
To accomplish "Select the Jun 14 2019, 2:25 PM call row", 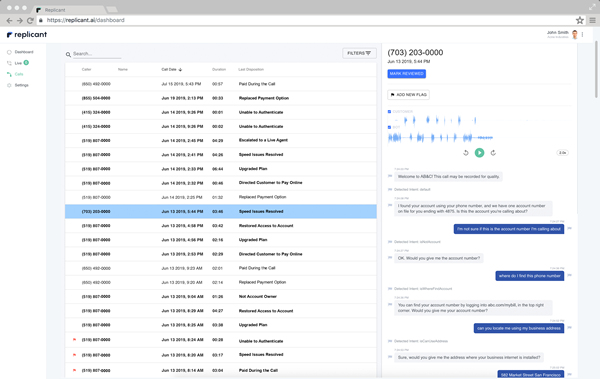I will [221, 197].
